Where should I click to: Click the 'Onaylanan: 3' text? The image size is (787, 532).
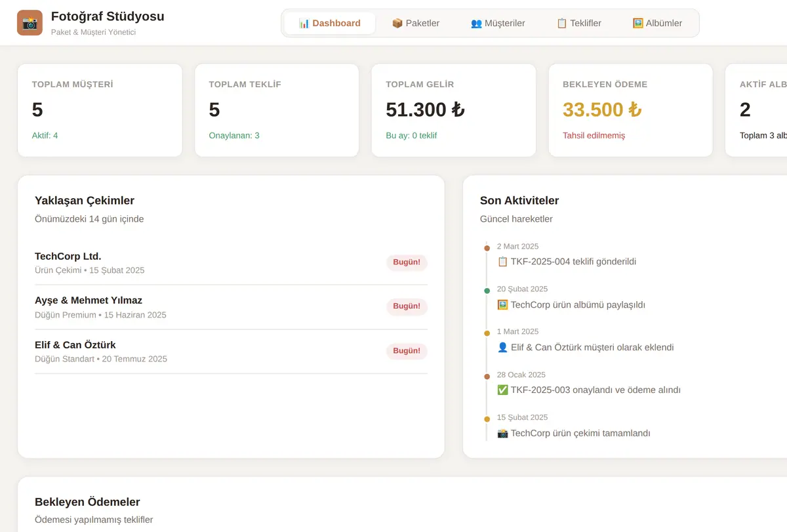tap(234, 135)
